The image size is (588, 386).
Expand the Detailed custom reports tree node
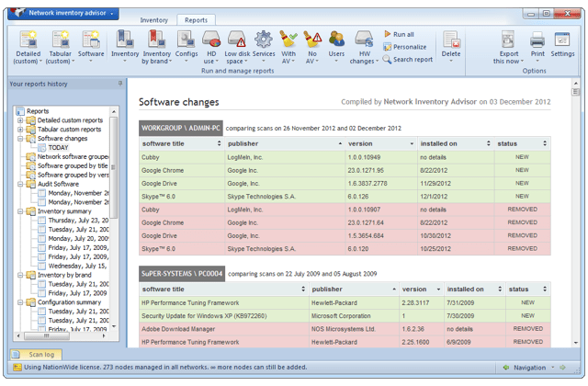21,120
